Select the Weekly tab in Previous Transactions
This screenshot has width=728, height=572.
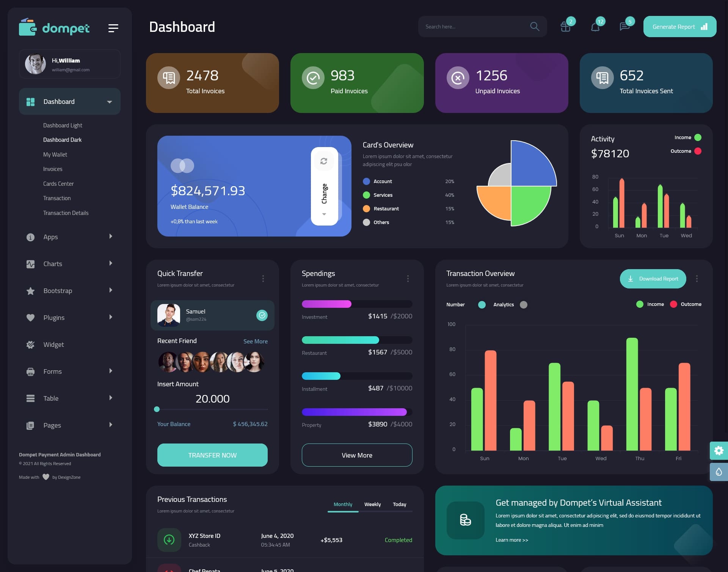tap(372, 504)
